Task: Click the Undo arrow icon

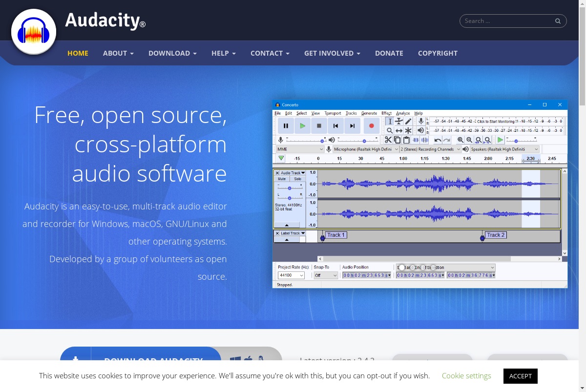Action: click(x=438, y=140)
